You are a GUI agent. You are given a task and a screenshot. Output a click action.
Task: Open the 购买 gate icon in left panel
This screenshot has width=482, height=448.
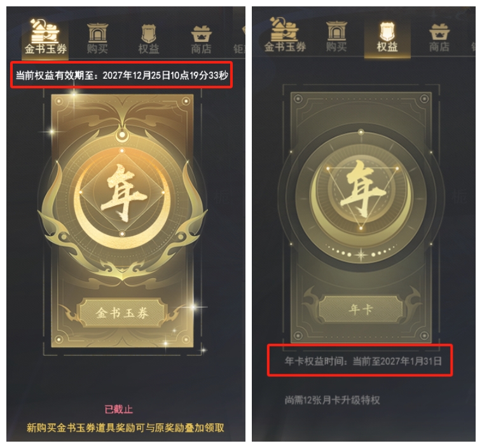[97, 33]
